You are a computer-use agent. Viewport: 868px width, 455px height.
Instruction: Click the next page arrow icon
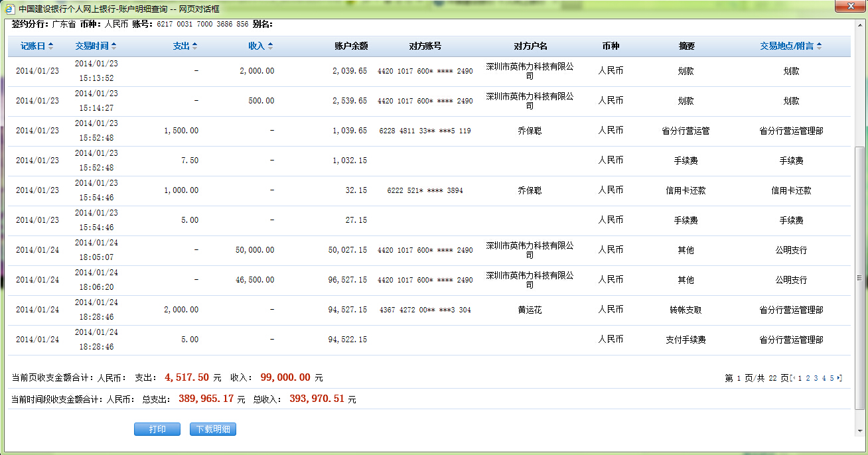[x=839, y=378]
